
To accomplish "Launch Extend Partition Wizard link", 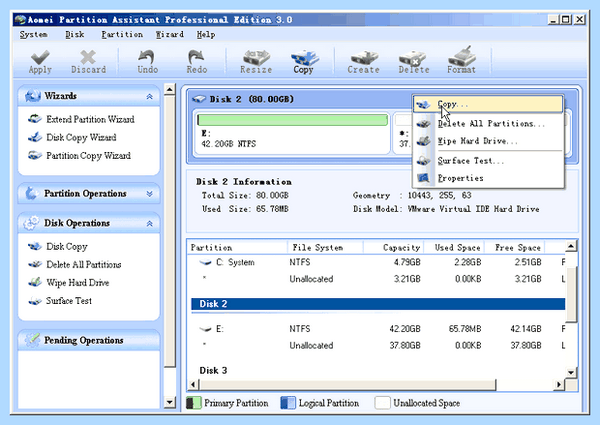I will click(x=90, y=119).
